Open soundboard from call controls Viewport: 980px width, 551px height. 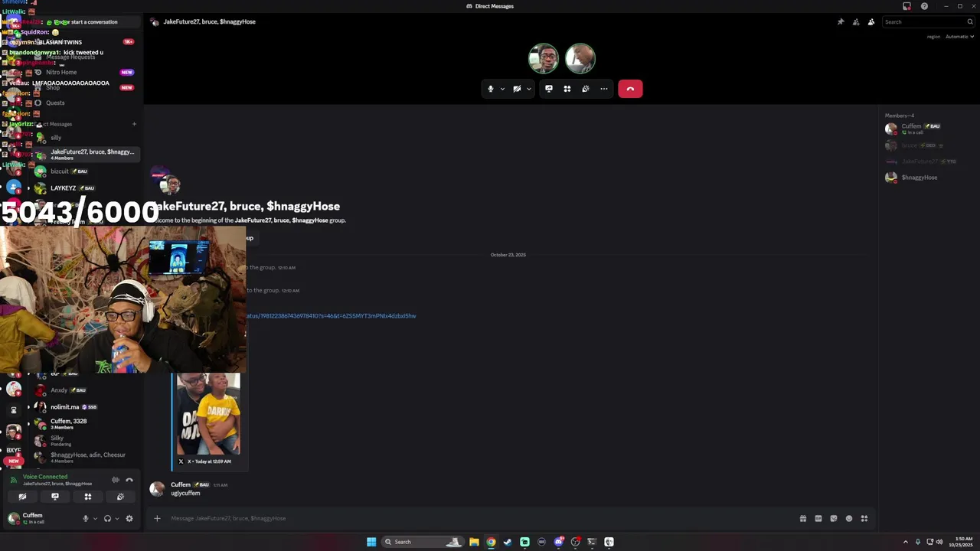coord(586,89)
